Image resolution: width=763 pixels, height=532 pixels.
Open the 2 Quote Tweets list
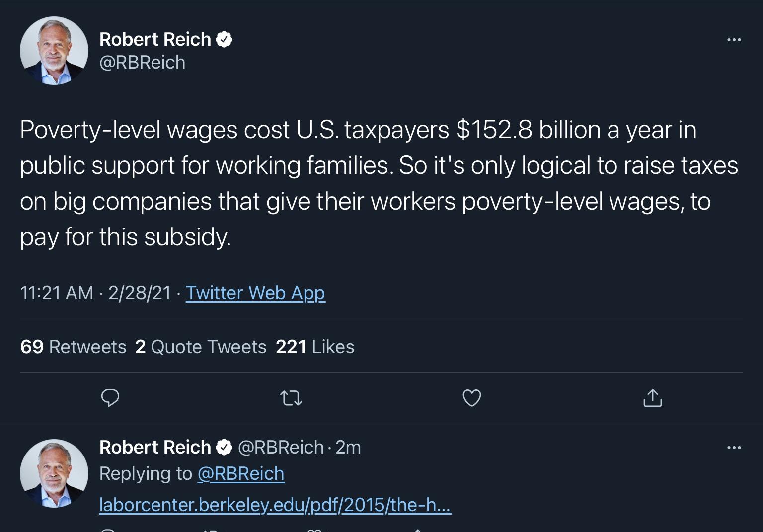(x=200, y=347)
